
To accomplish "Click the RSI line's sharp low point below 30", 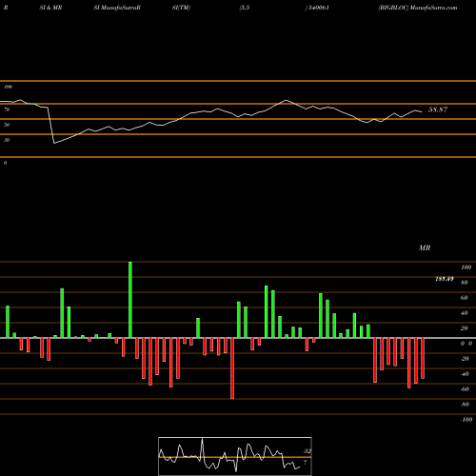I will pyautogui.click(x=54, y=143).
